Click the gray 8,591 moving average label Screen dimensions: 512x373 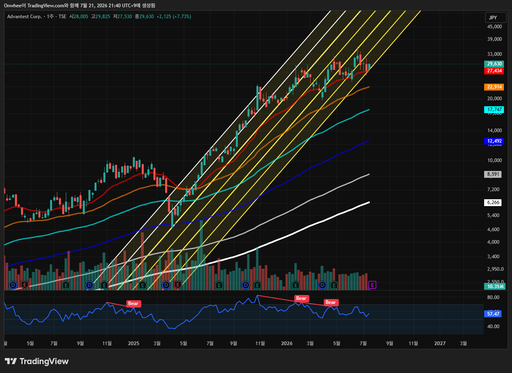tap(493, 174)
